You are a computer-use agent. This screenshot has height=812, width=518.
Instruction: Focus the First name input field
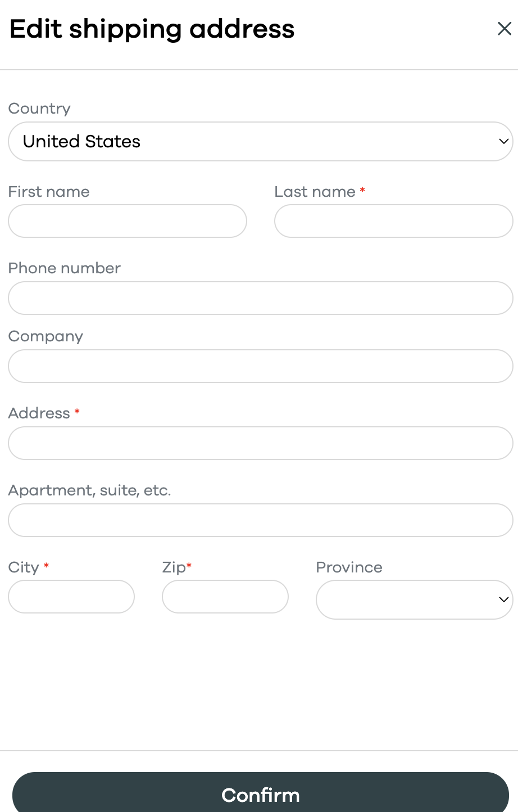128,221
